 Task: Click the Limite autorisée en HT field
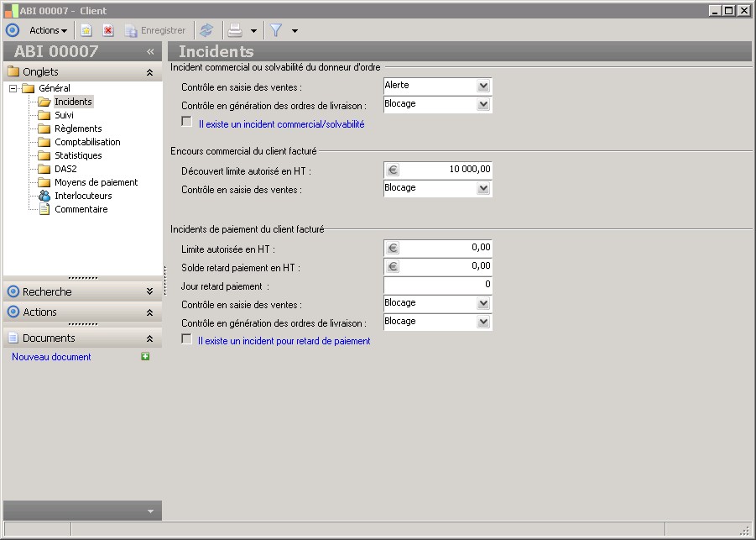(438, 248)
